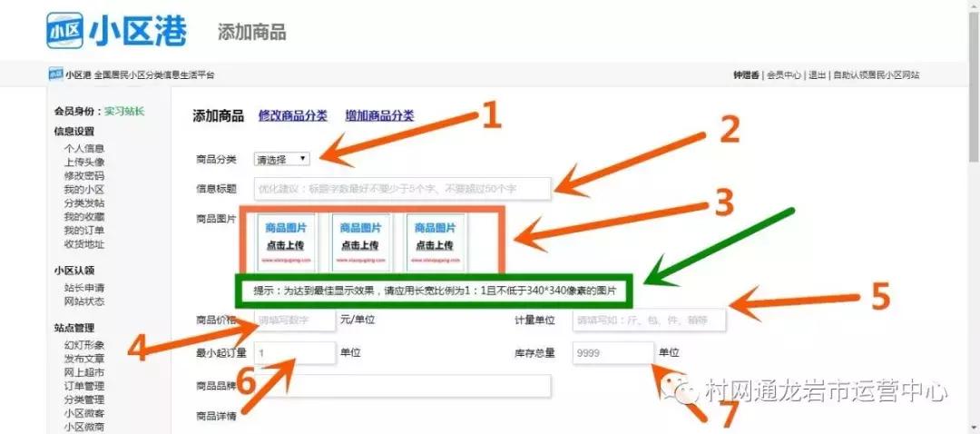The image size is (980, 434).
Task: Click the 小区港 logo in the header
Action: point(117,31)
